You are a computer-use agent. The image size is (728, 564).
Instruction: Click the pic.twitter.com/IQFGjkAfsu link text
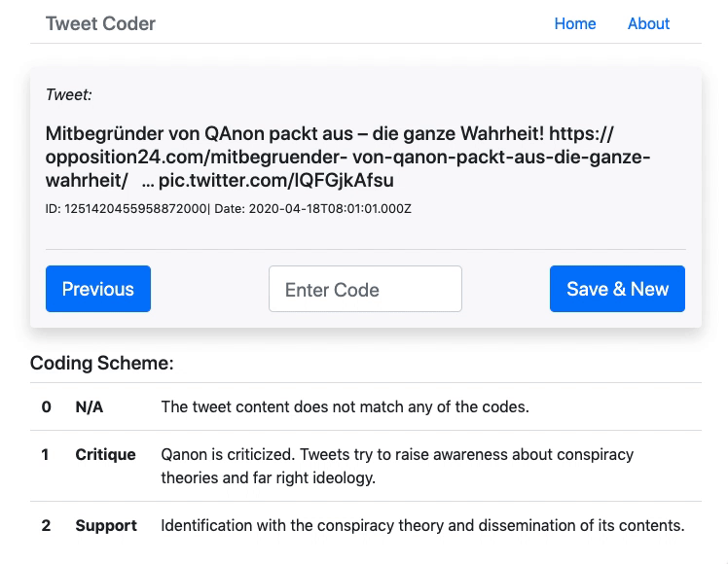[x=276, y=180]
